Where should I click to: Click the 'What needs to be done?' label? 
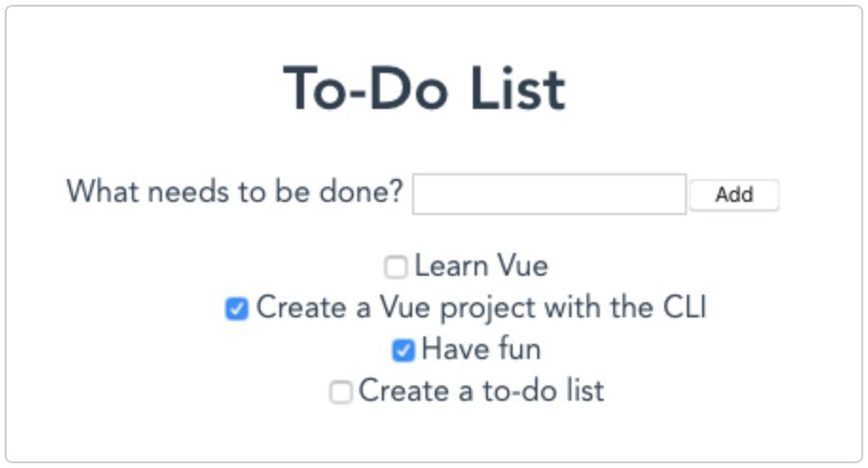coord(235,192)
